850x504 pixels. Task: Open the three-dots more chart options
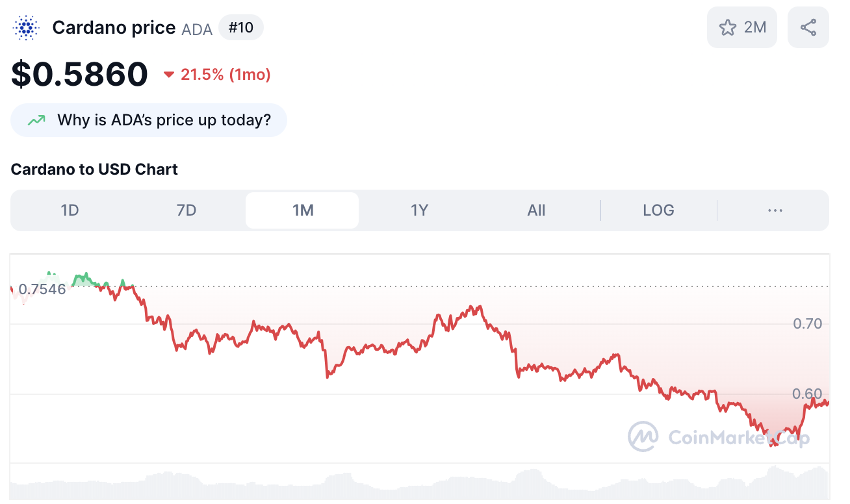(x=775, y=210)
